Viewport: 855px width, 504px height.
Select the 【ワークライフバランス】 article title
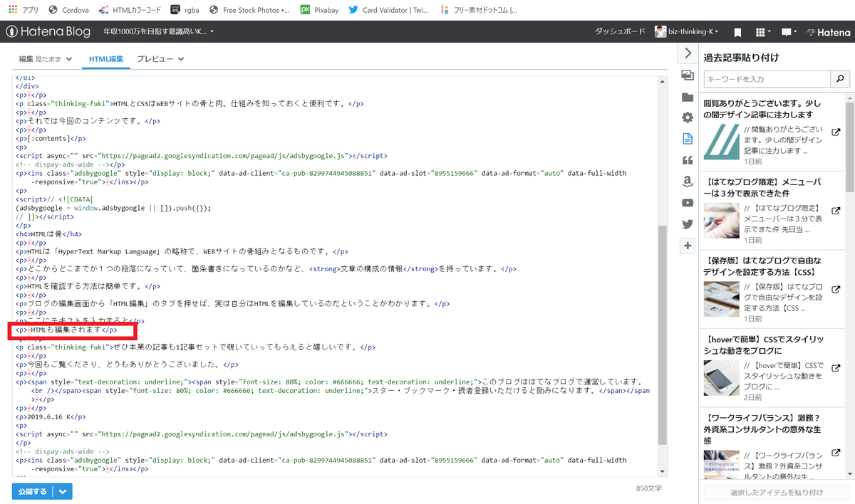762,430
